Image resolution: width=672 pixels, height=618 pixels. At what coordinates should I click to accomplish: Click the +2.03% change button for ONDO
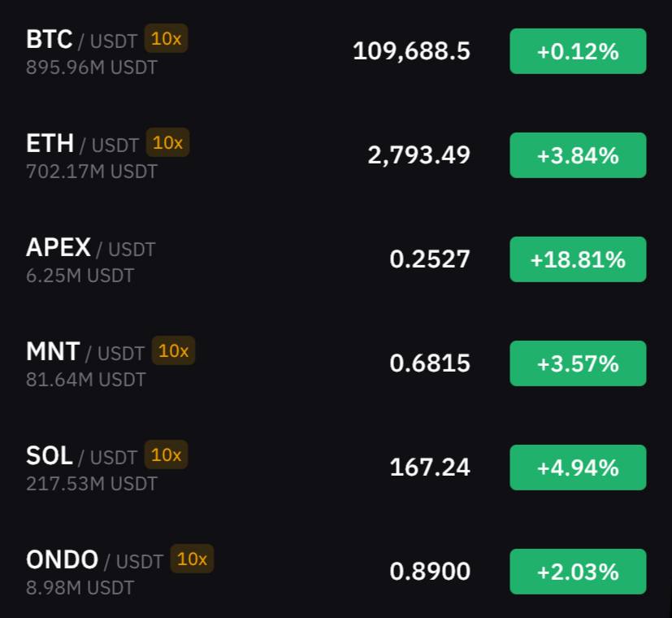click(x=578, y=572)
